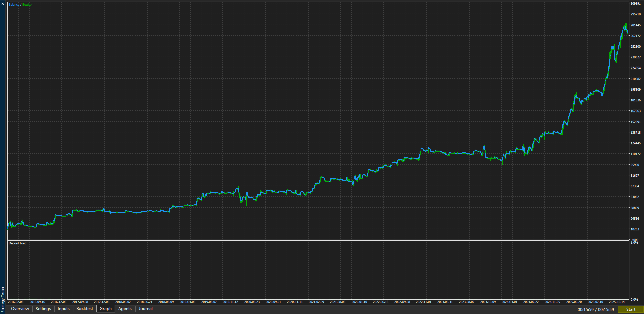Image resolution: width=644 pixels, height=314 pixels.
Task: Click the 2017.09.08 date label
Action: [80, 302]
